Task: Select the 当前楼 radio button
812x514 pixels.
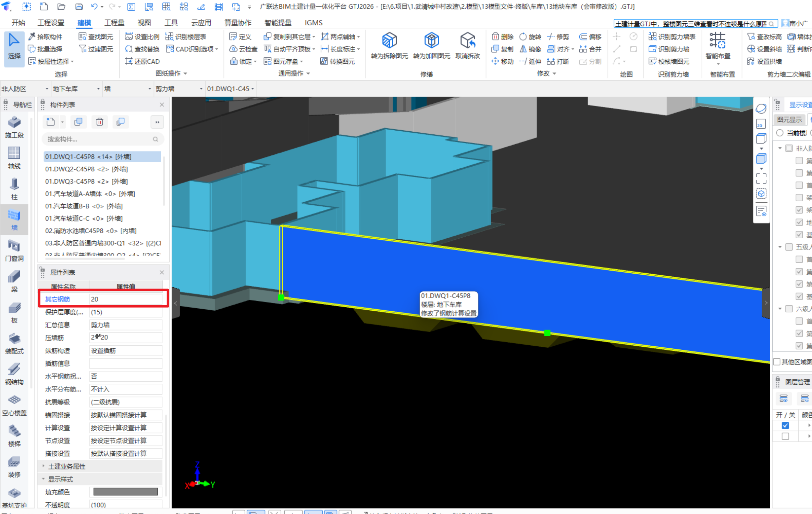Action: pyautogui.click(x=780, y=133)
